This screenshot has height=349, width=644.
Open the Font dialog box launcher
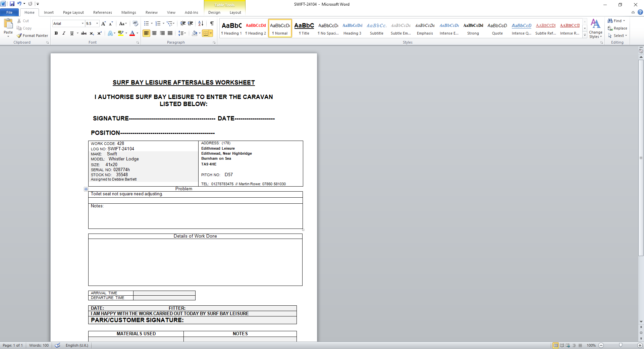[x=138, y=43]
